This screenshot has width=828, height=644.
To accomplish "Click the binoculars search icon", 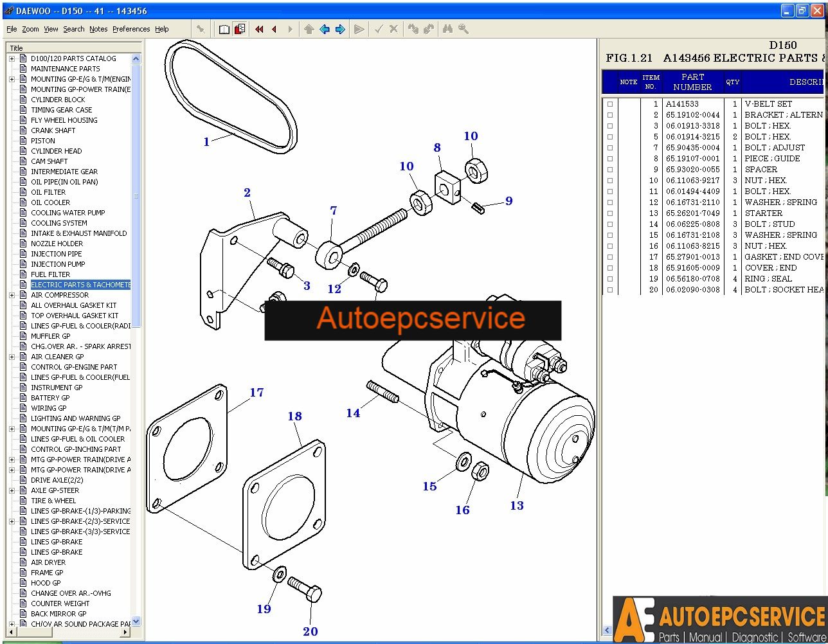I will [x=448, y=29].
